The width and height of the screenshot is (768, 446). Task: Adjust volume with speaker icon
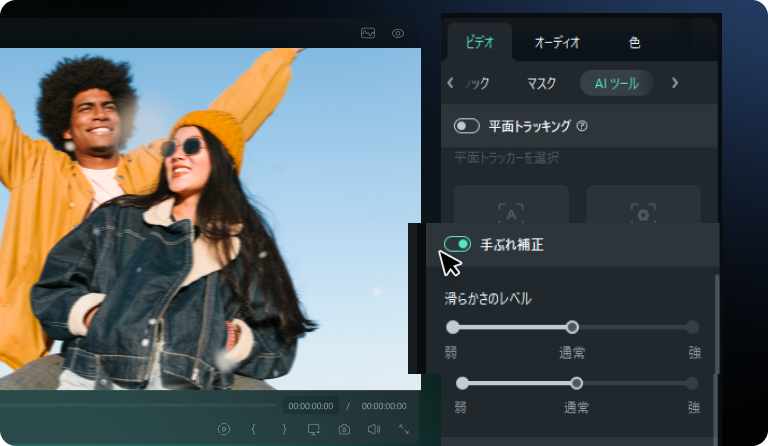pos(374,429)
